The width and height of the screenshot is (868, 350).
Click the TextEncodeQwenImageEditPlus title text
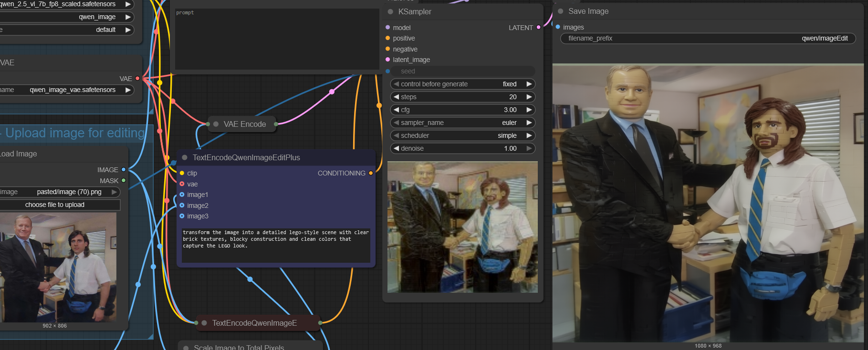pyautogui.click(x=246, y=157)
